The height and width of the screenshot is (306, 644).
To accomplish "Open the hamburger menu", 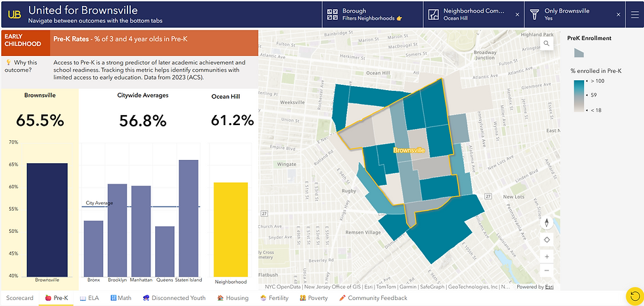I will [x=635, y=14].
